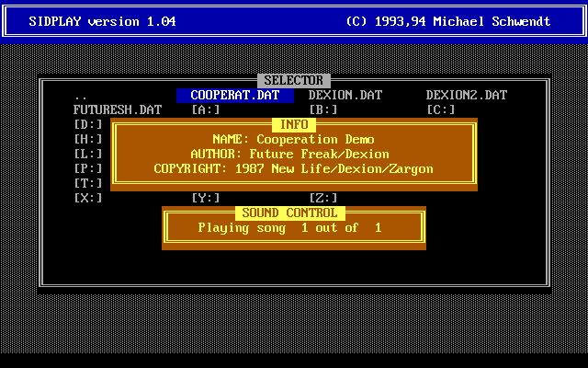Select drive [H:] entry
This screenshot has height=368, width=588.
(88, 139)
